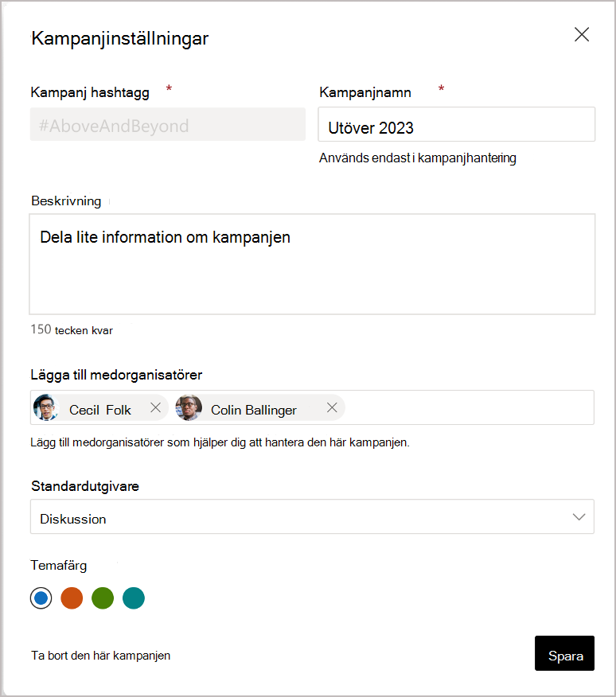Click the 'Kampanjinställningar' title
616x697 pixels.
tap(119, 39)
